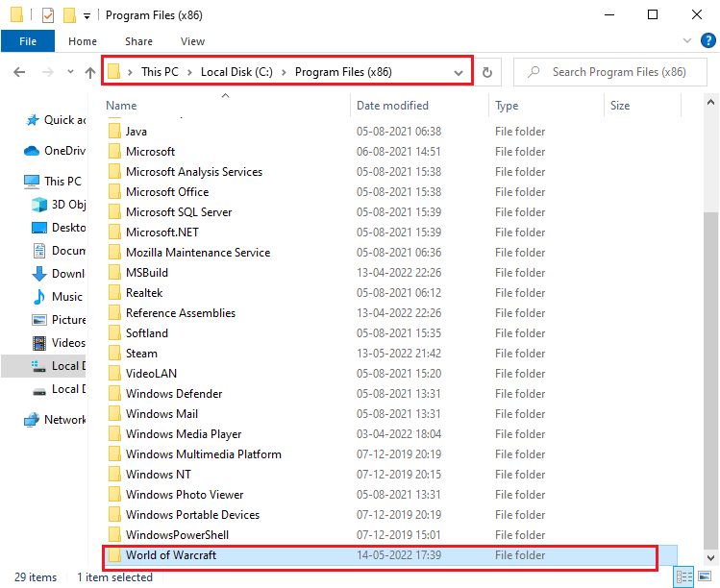
Task: Select the MSBuild folder
Action: coord(147,273)
